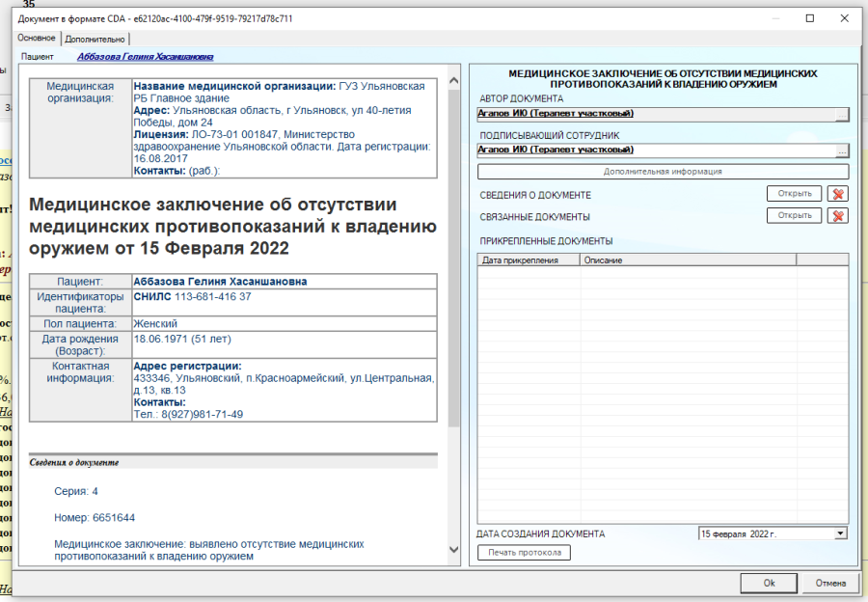Screen dimensions: 868x602
Task: Click the phone Тел.: 8(927)981-71-49
Action: pyautogui.click(x=188, y=414)
